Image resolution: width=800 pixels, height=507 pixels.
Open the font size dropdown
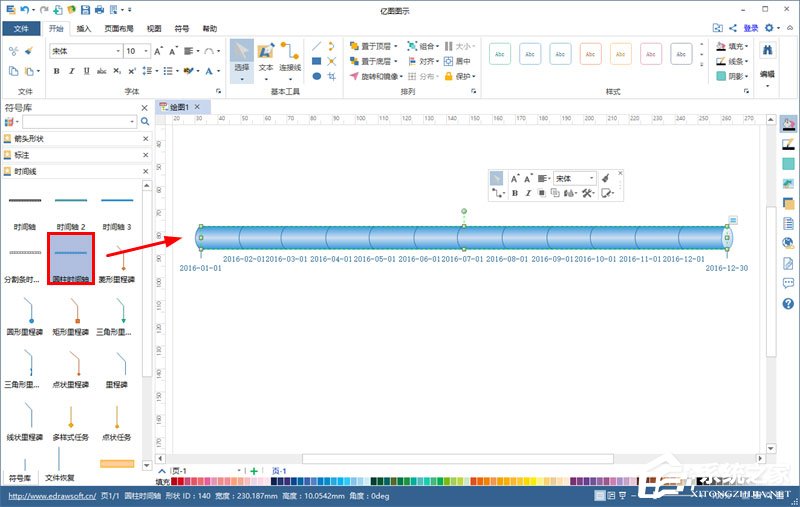pyautogui.click(x=146, y=51)
